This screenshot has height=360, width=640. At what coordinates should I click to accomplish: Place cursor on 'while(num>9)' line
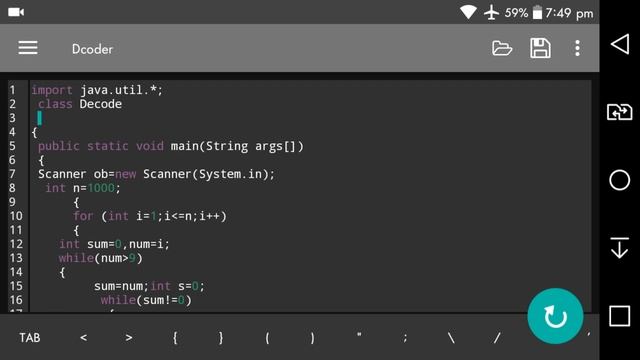tap(100, 258)
